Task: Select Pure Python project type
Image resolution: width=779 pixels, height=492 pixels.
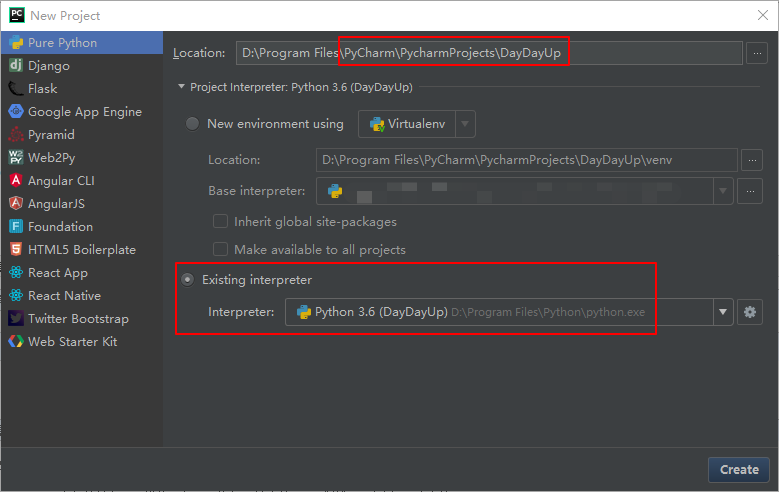Action: click(x=82, y=43)
